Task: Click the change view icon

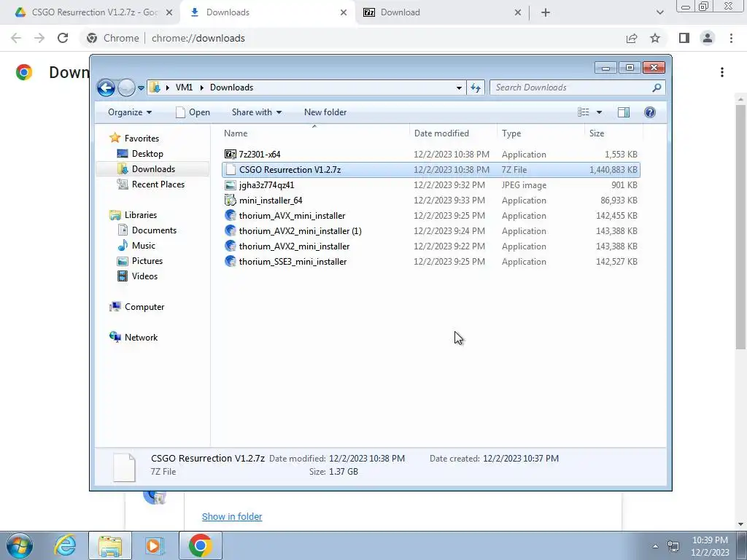Action: 583,112
